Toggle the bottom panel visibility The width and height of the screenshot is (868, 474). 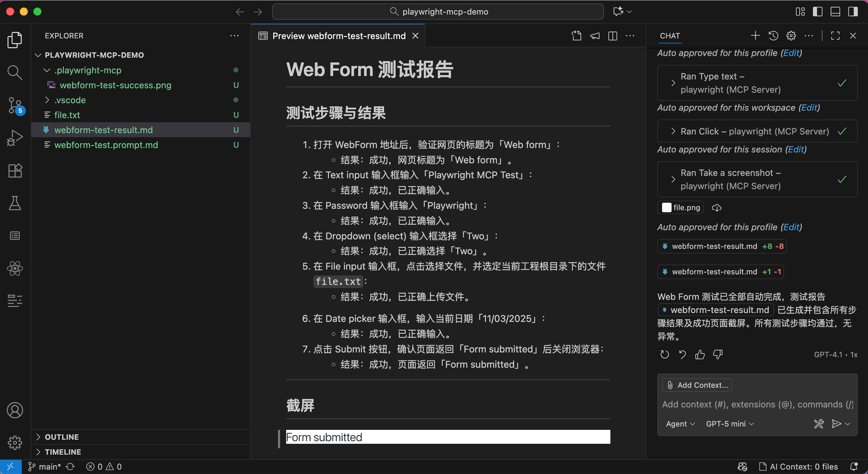pos(835,11)
